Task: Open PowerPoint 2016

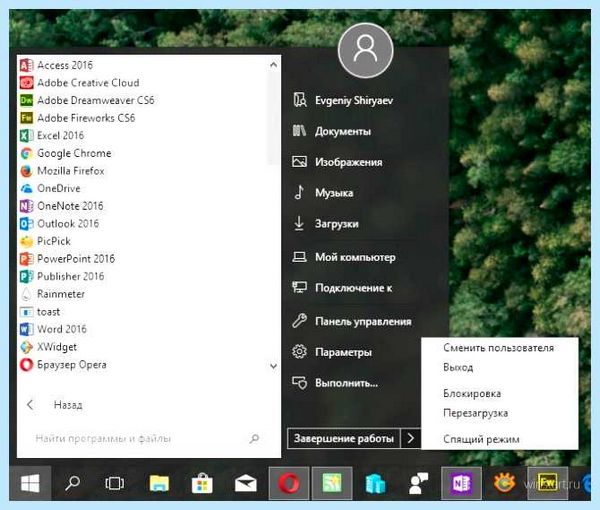Action: tap(68, 259)
